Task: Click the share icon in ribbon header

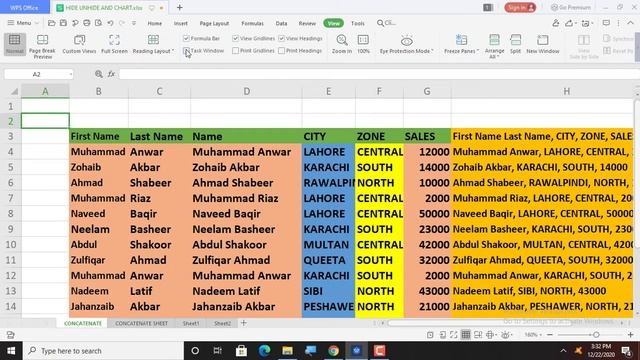Action: 569,23
